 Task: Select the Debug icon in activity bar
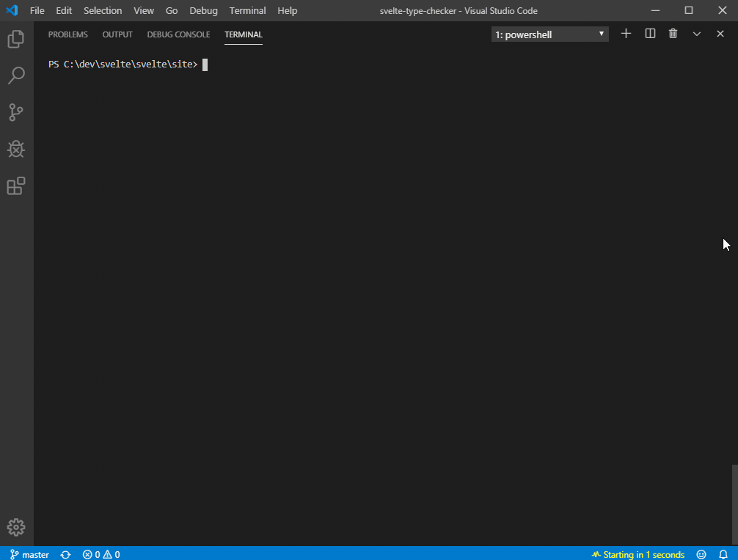[15, 149]
